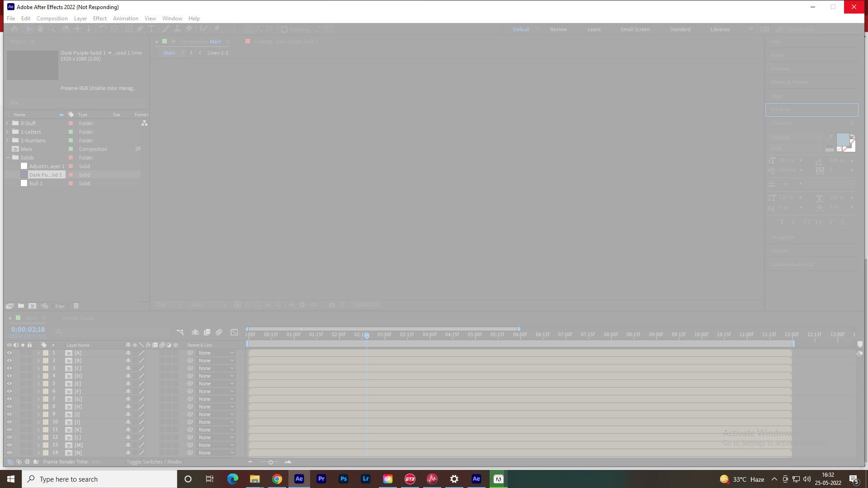Select the Hand tool
Screen dimensions: 868x488
point(40,28)
